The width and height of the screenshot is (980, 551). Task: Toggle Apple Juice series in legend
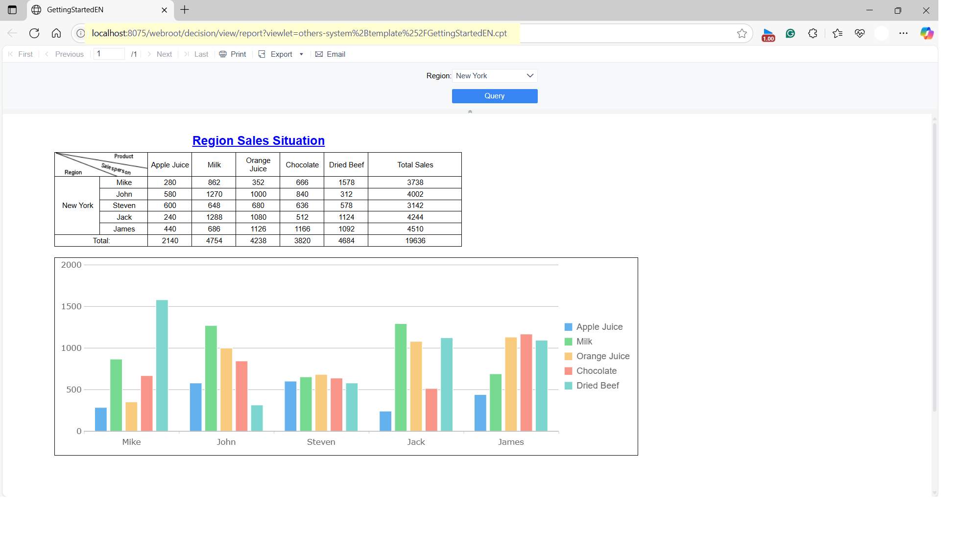(599, 327)
